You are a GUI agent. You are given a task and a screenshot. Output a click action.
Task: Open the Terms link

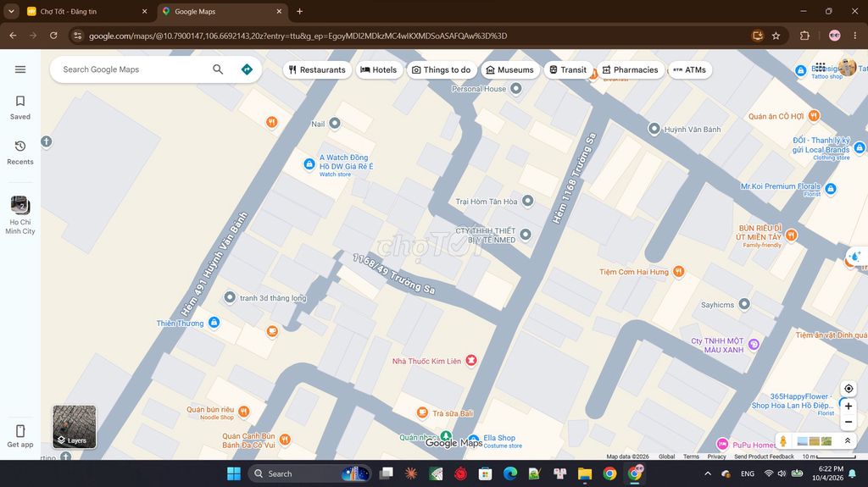pos(691,457)
